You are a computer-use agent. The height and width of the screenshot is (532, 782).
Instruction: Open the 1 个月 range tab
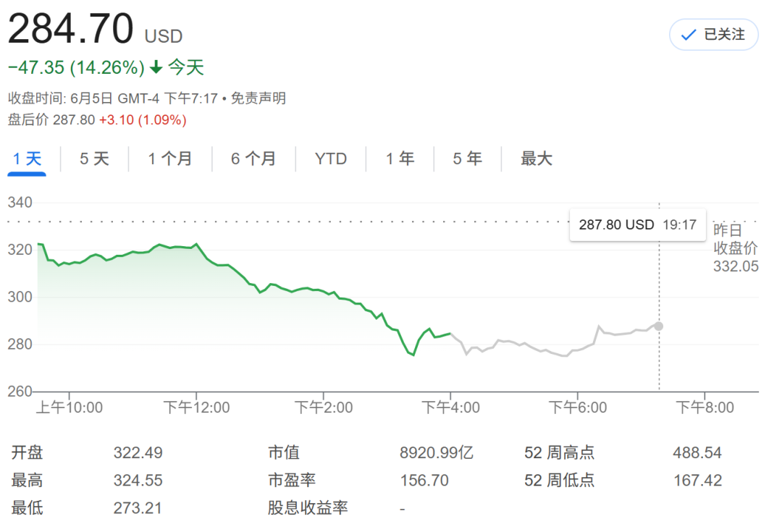pos(170,159)
